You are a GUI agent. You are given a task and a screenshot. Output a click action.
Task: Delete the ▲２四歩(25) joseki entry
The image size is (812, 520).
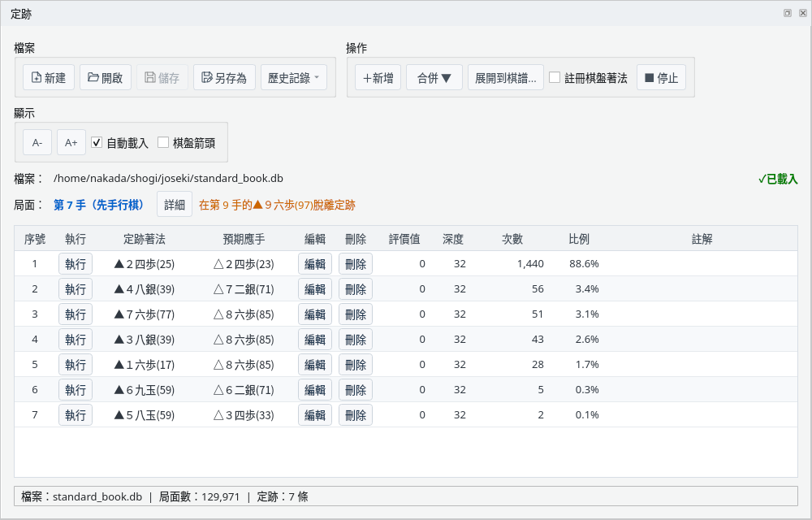coord(356,263)
